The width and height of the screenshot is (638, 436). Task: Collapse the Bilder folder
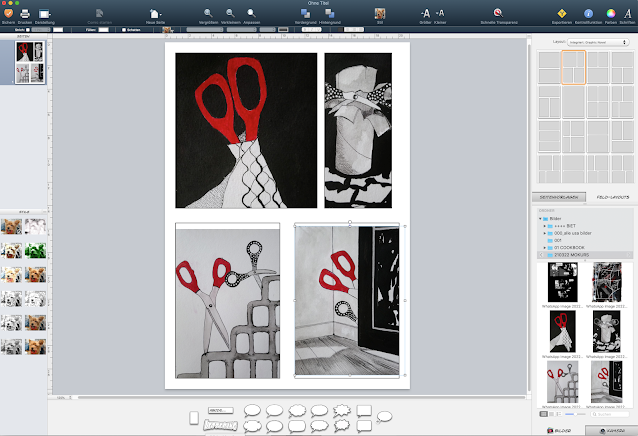[x=540, y=218]
